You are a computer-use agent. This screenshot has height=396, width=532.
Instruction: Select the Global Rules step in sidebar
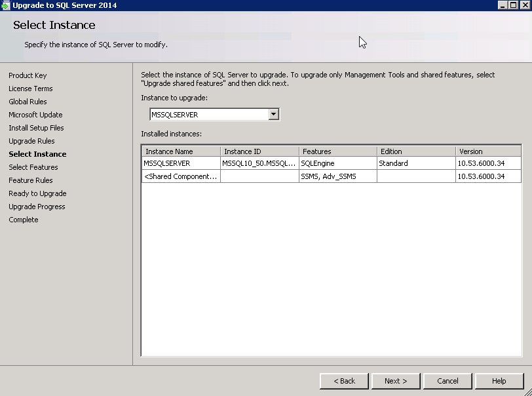28,102
